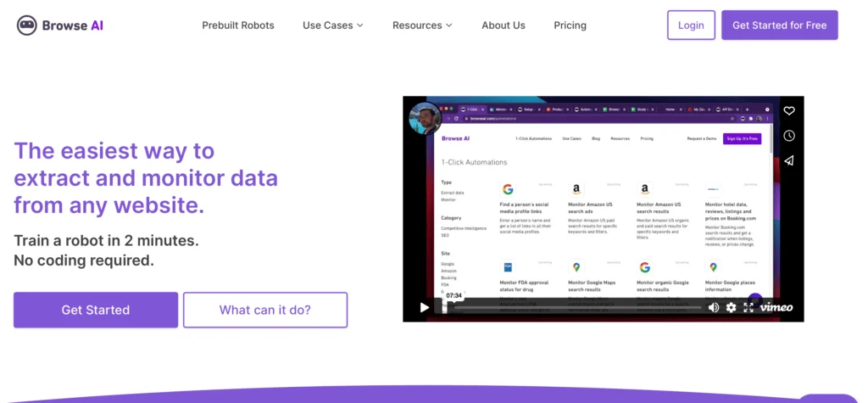Click the 07:34 video duration label

coord(454,295)
